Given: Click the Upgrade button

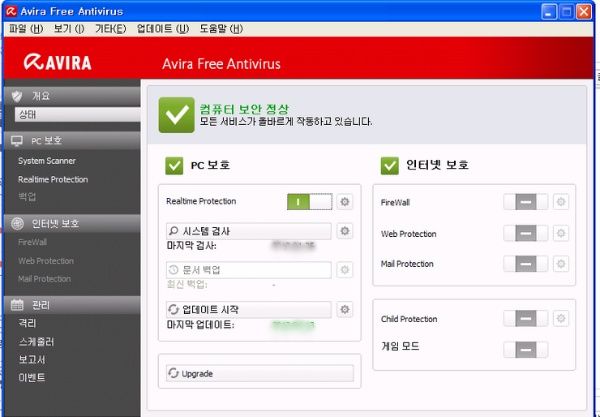Looking at the screenshot, I should [x=260, y=373].
